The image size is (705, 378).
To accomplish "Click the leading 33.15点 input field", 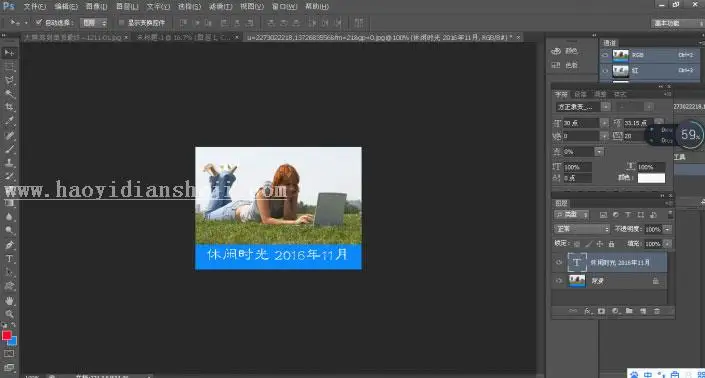I will pyautogui.click(x=638, y=123).
